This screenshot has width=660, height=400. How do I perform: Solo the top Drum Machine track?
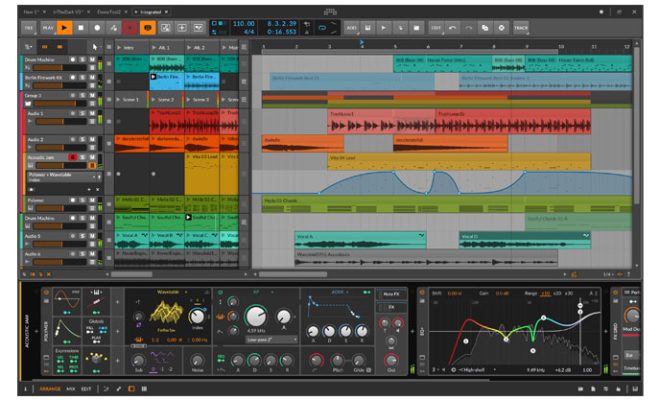coord(82,60)
